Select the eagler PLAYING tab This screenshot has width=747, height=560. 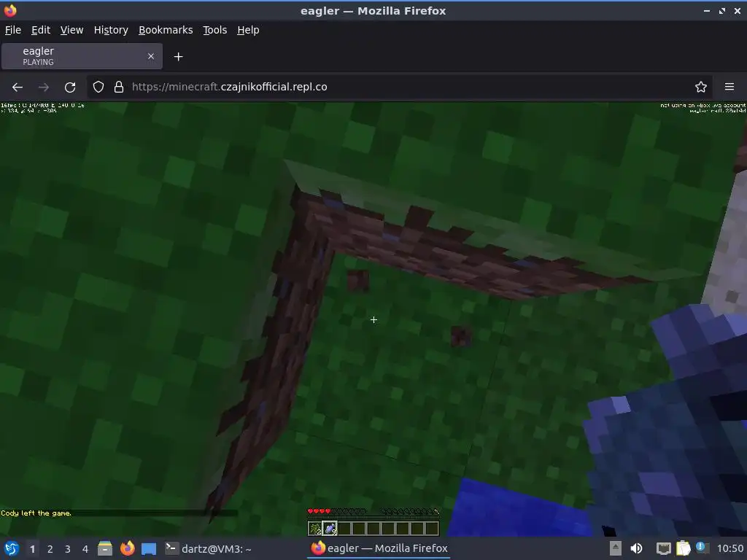pos(82,56)
